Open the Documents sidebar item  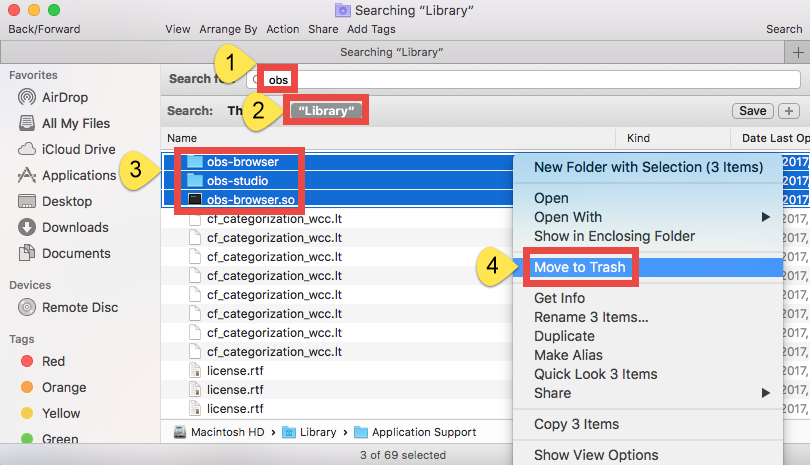point(65,253)
